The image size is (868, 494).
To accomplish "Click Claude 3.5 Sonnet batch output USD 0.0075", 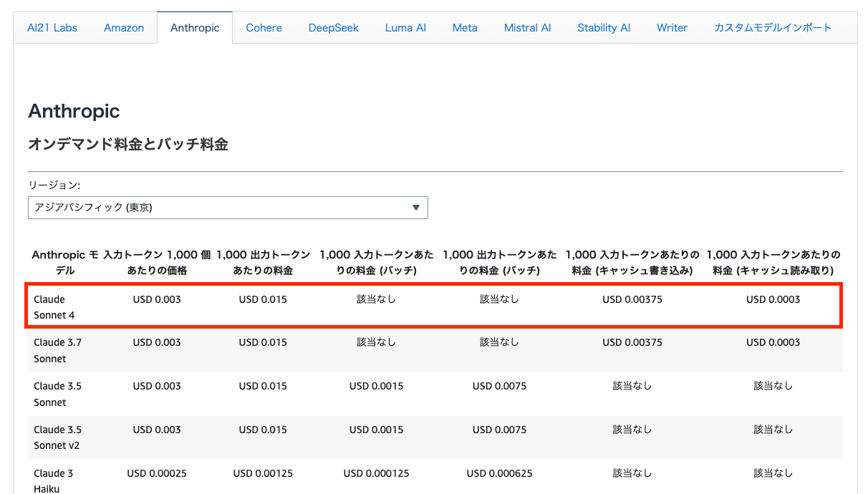I will (499, 386).
